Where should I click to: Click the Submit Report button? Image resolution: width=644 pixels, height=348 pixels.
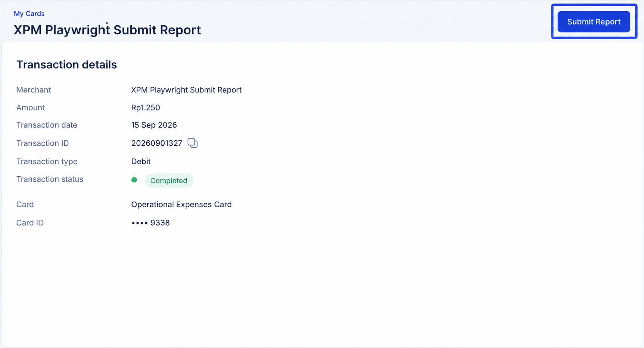pyautogui.click(x=593, y=22)
